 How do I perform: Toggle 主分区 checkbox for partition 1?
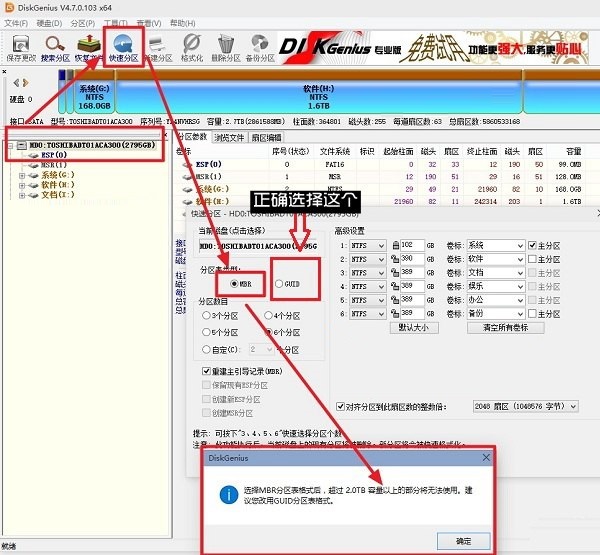point(532,245)
